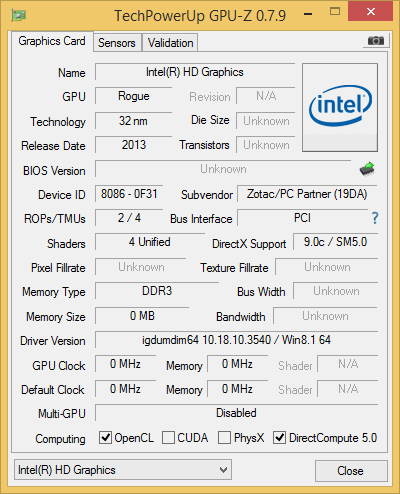Click the Shaders value 4 Unified
The height and width of the screenshot is (494, 400).
(x=150, y=242)
